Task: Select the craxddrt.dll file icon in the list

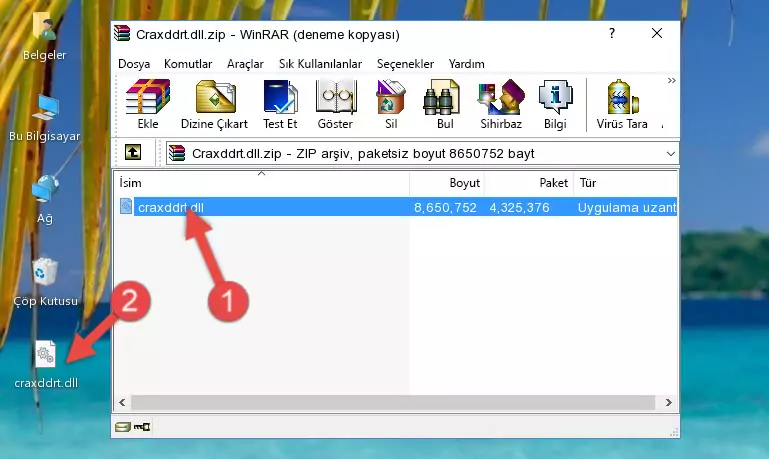Action: [x=126, y=206]
